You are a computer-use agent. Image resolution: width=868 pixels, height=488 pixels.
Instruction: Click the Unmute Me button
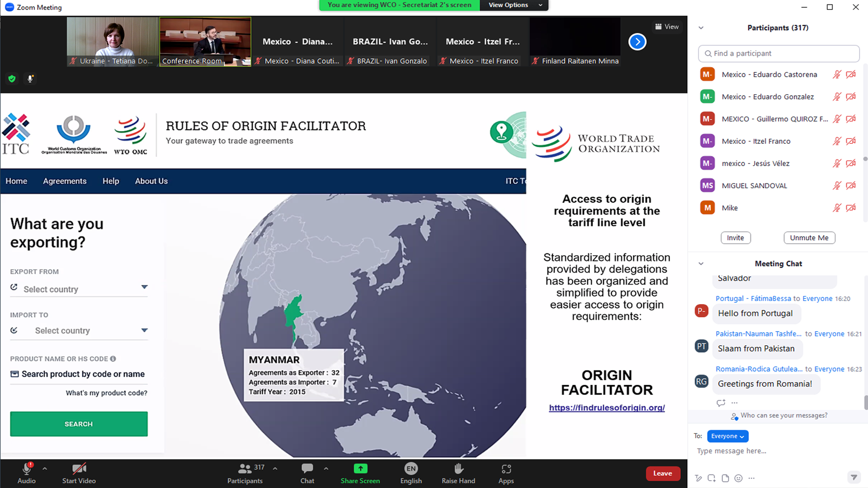coord(809,238)
